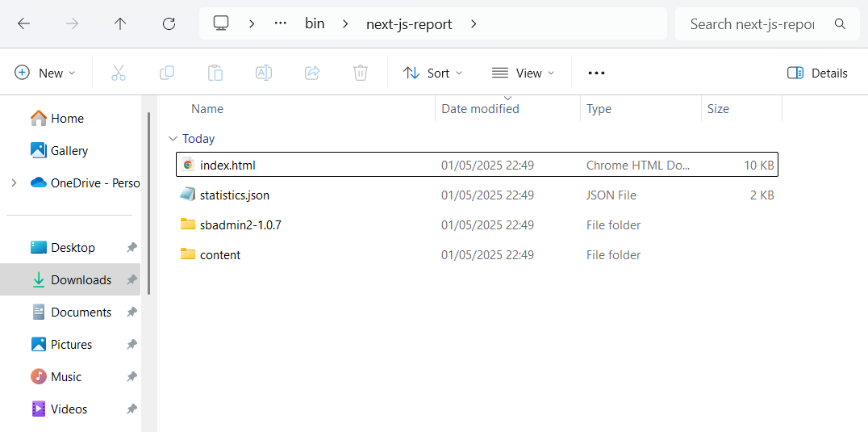The width and height of the screenshot is (868, 432).
Task: Click the This PC monitor icon
Action: point(221,23)
